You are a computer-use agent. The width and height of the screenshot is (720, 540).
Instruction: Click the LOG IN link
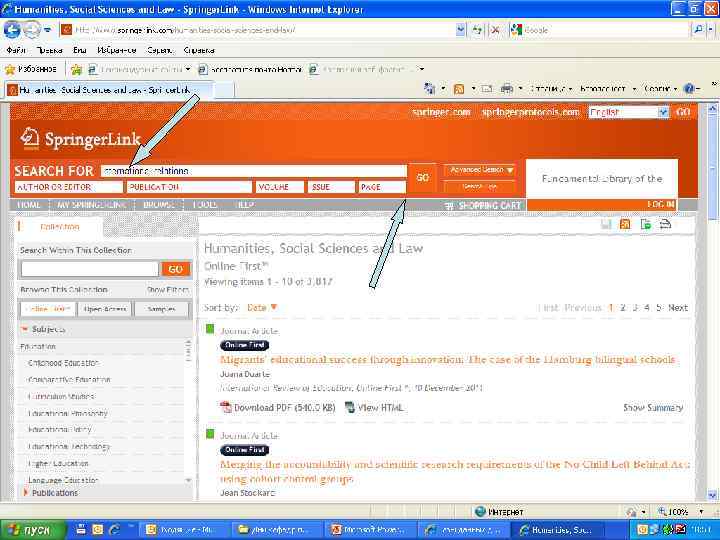pos(660,205)
